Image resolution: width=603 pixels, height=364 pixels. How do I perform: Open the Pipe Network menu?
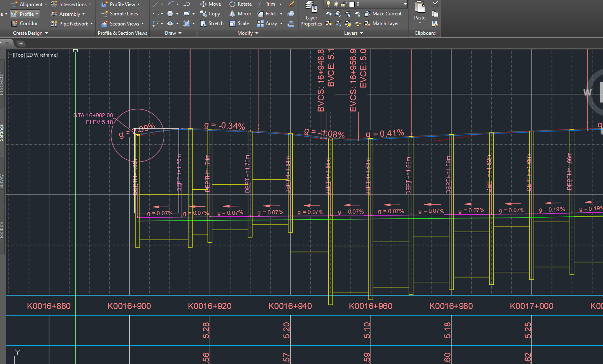point(72,23)
